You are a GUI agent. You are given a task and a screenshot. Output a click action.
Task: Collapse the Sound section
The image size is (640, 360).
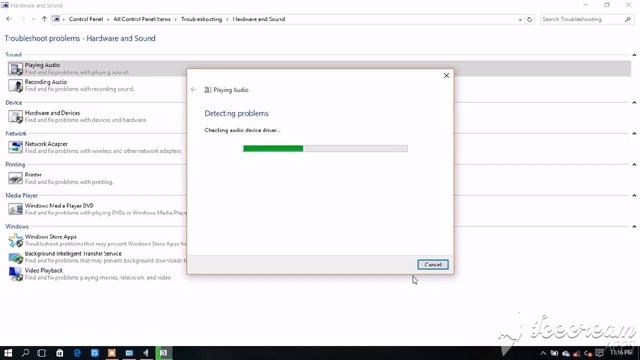coord(634,55)
